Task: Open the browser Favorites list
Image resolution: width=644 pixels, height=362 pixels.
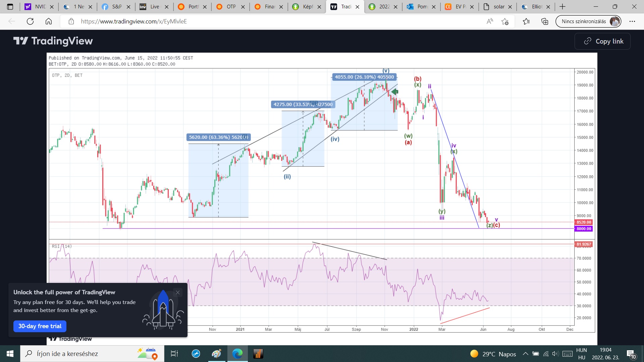Action: 526,21
